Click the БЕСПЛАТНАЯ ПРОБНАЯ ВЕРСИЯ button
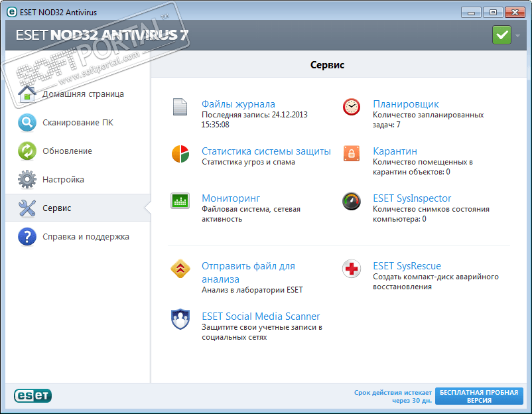The width and height of the screenshot is (532, 414). [479, 396]
